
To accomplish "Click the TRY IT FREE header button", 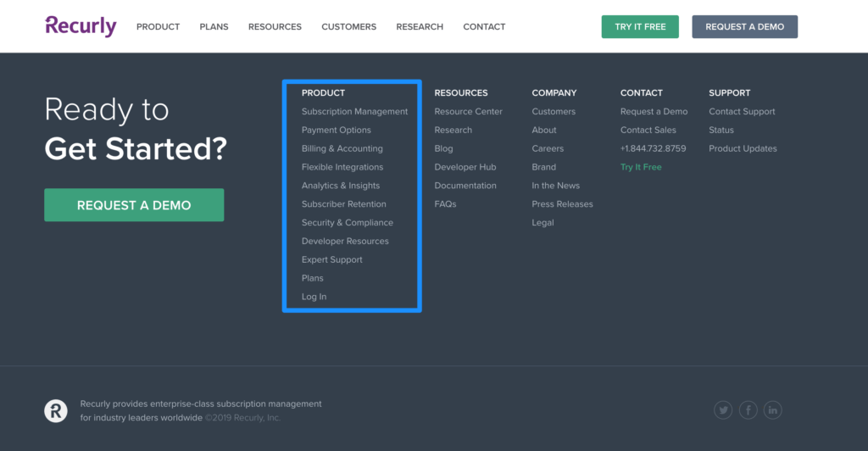I will [640, 26].
